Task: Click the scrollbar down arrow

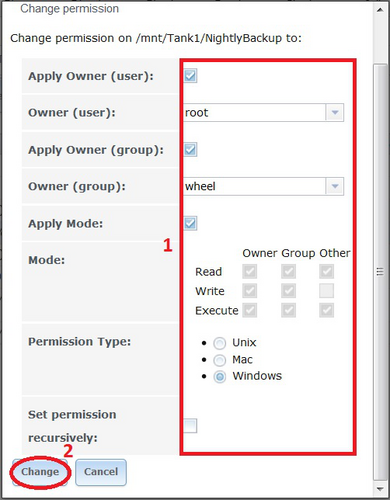Action: point(380,489)
